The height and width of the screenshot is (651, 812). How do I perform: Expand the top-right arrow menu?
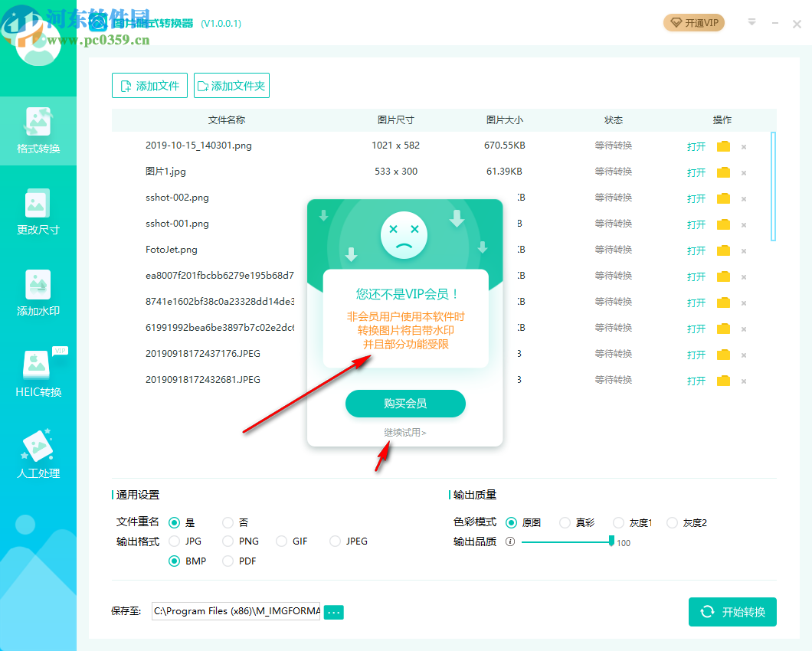(x=751, y=23)
